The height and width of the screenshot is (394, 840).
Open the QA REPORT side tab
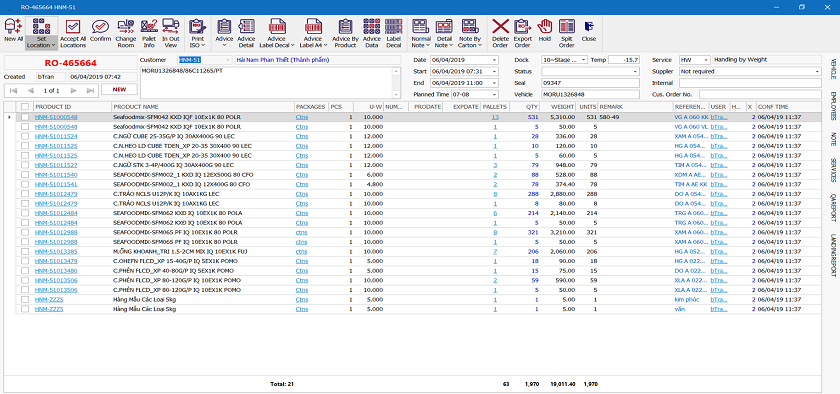[x=833, y=207]
